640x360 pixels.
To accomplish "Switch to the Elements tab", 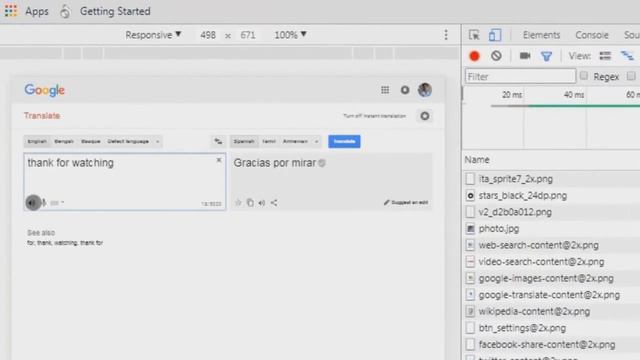I will coord(541,35).
